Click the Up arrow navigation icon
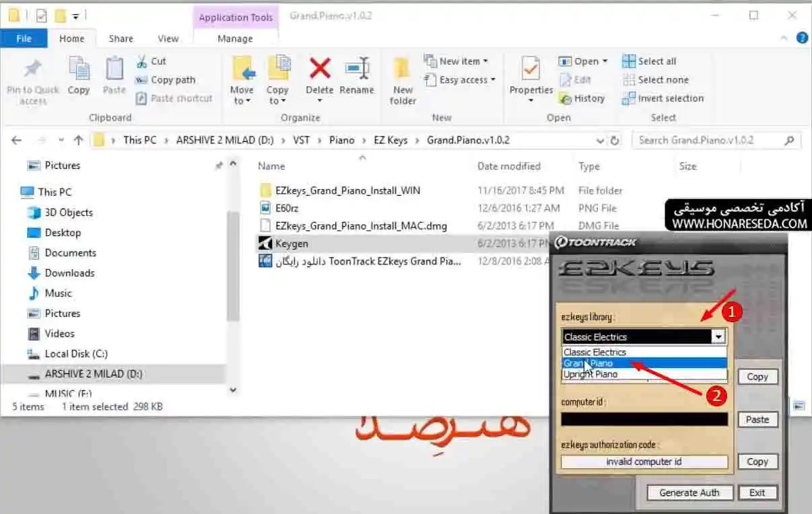This screenshot has height=514, width=812. (78, 140)
